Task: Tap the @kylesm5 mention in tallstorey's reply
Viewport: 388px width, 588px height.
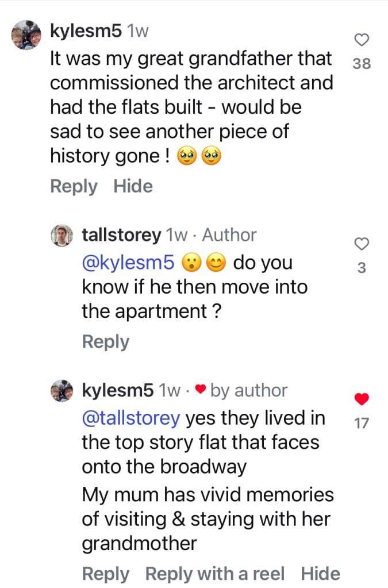Action: click(x=128, y=263)
